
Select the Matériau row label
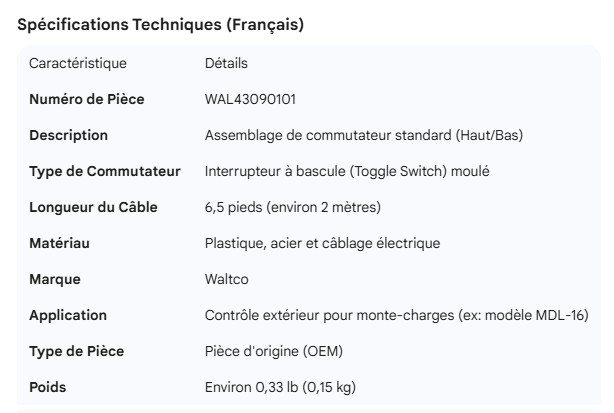62,243
